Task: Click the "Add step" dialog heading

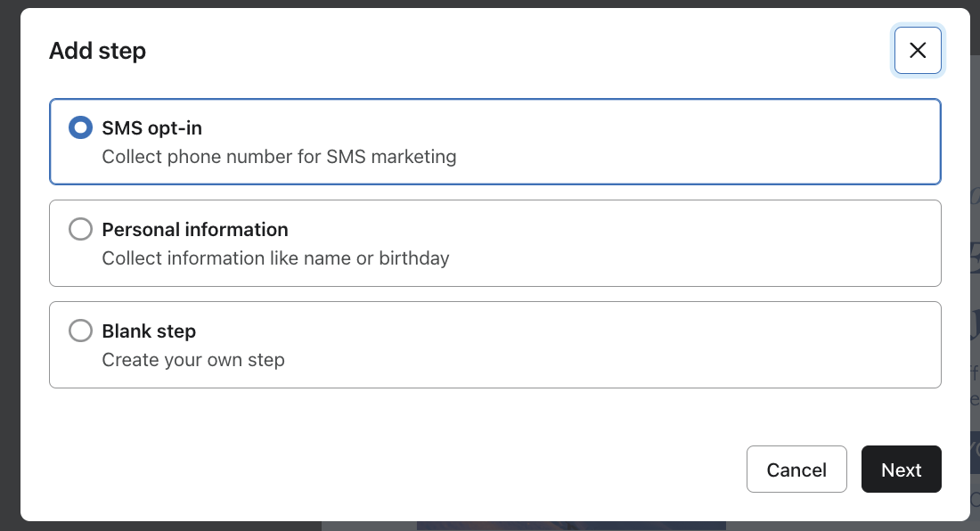Action: 97,51
